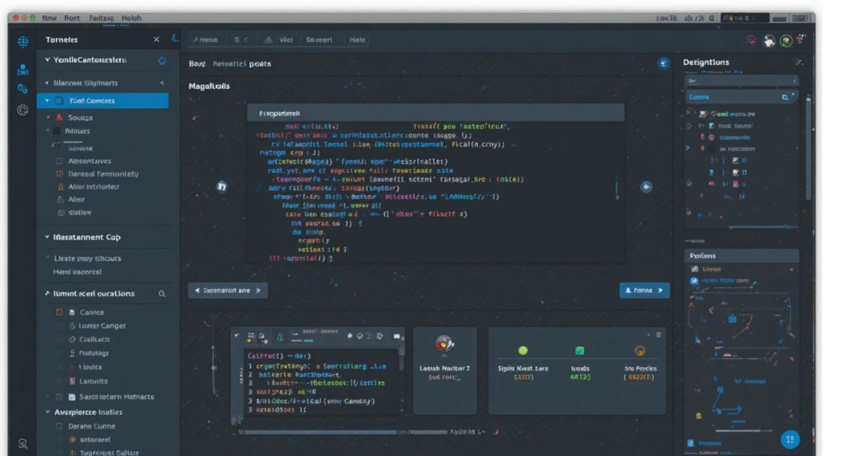Click the round blue icon right of code editor
The width and height of the screenshot is (868, 456).
pyautogui.click(x=647, y=186)
